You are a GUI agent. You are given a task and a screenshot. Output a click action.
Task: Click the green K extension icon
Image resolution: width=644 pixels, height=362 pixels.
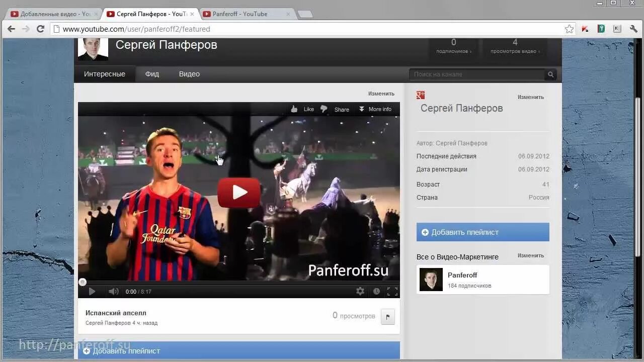(x=601, y=29)
